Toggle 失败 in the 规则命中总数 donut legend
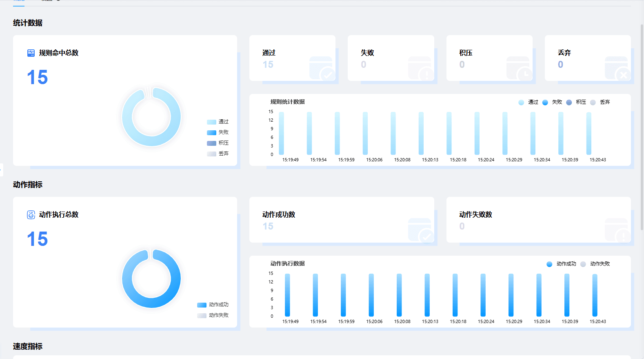This screenshot has height=359, width=644. [x=218, y=132]
